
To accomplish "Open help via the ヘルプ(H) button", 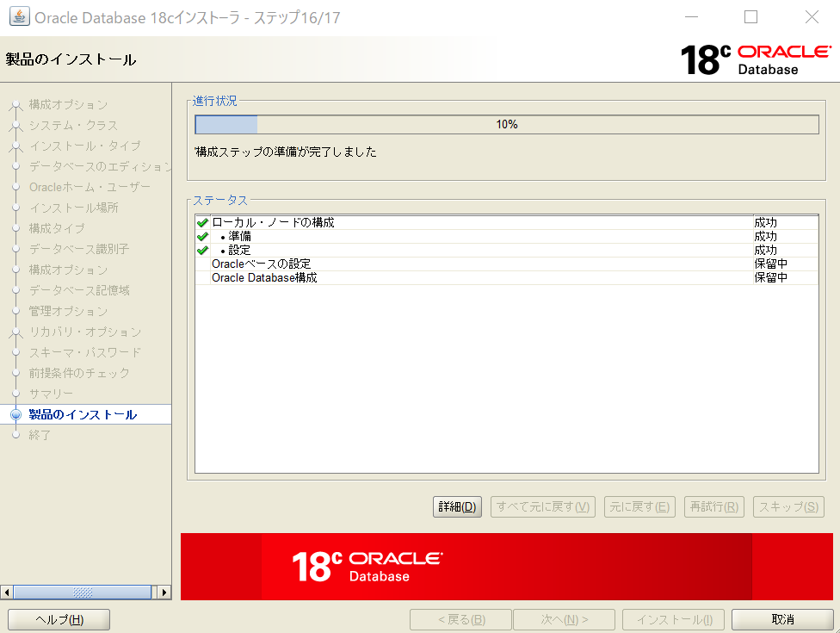I will 58,619.
